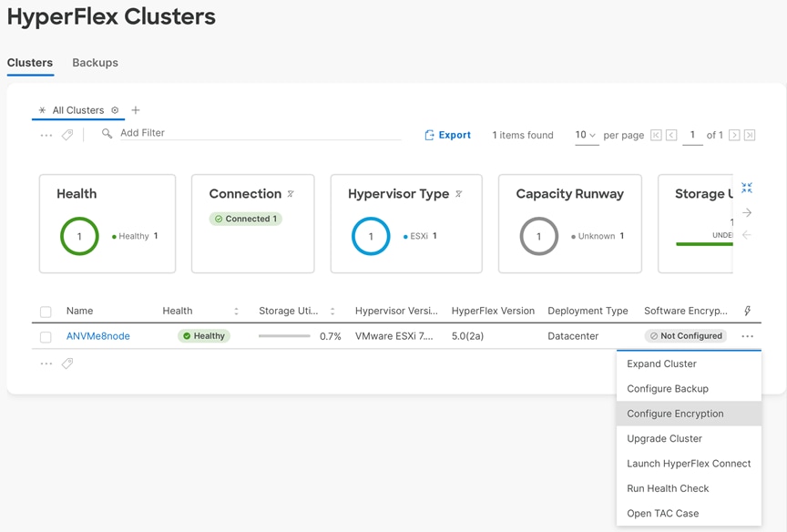Click the Capacity Runway Unknown donut
The width and height of the screenshot is (787, 532).
(x=539, y=236)
